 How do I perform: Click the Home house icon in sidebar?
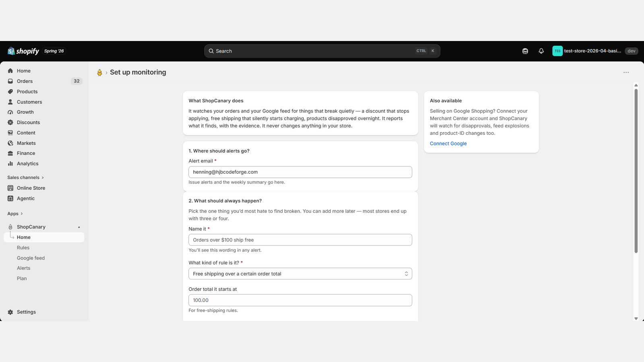[10, 71]
